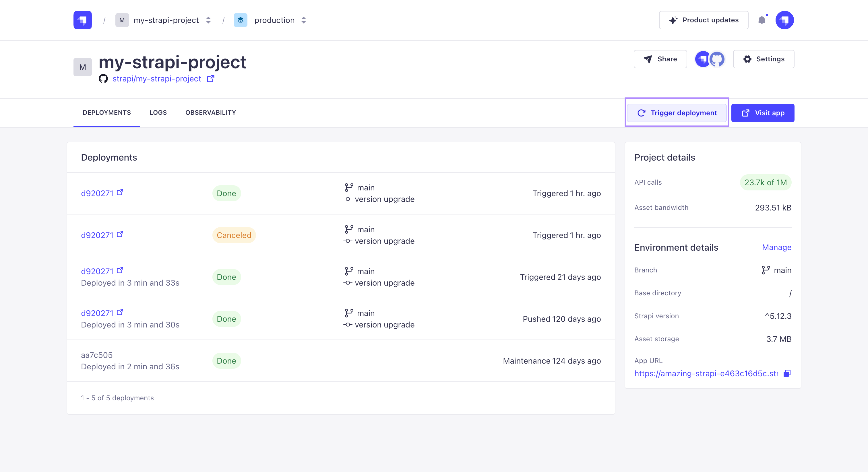Select the aa7c505 maintenance deployment
Screen dimensions: 868x472
coord(97,355)
